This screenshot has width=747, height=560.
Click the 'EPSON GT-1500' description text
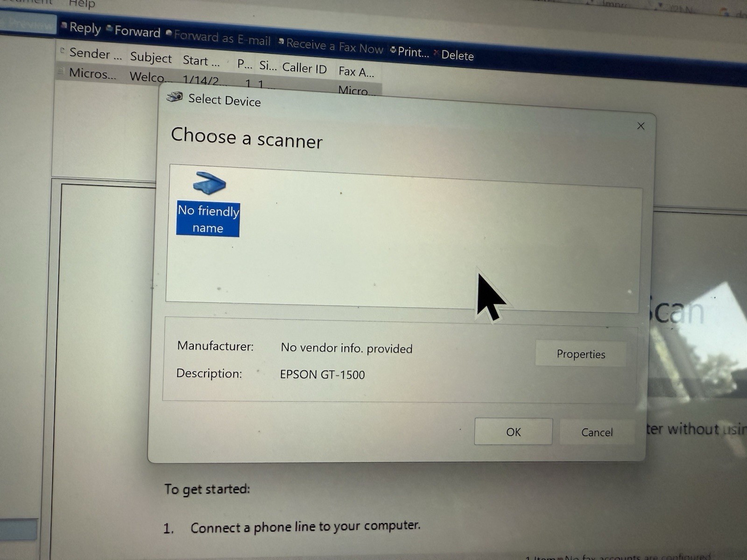pyautogui.click(x=322, y=374)
